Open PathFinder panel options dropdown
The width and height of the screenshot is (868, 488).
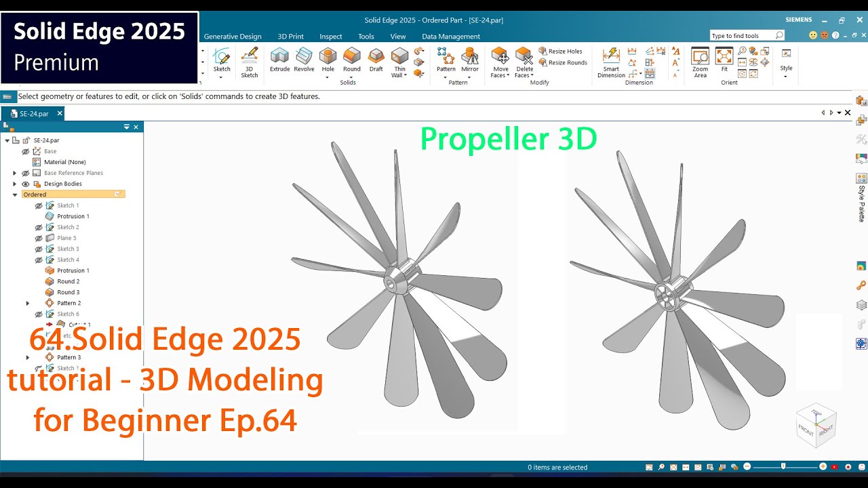click(x=126, y=127)
